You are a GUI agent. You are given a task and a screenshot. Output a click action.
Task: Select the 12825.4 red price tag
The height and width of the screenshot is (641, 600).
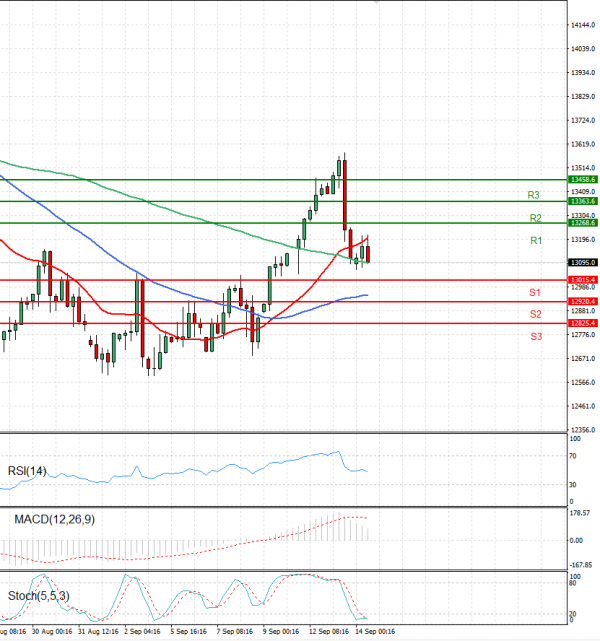point(583,323)
